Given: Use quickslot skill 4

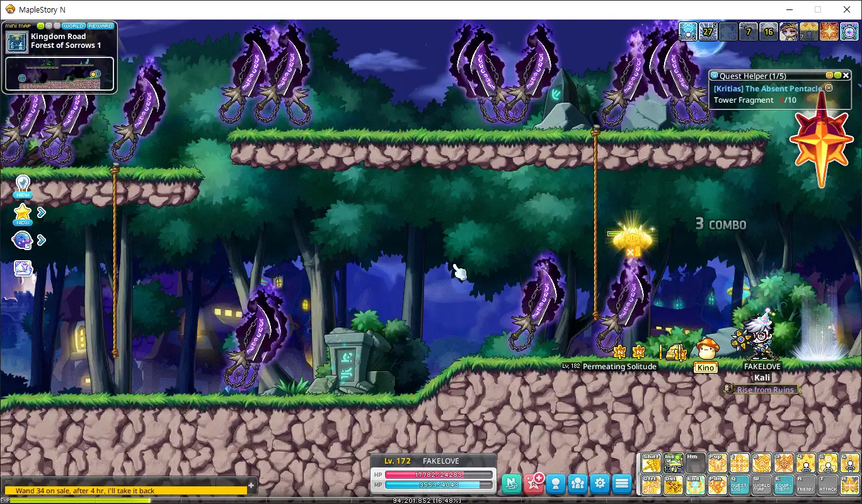Looking at the screenshot, I should pyautogui.click(x=806, y=463).
